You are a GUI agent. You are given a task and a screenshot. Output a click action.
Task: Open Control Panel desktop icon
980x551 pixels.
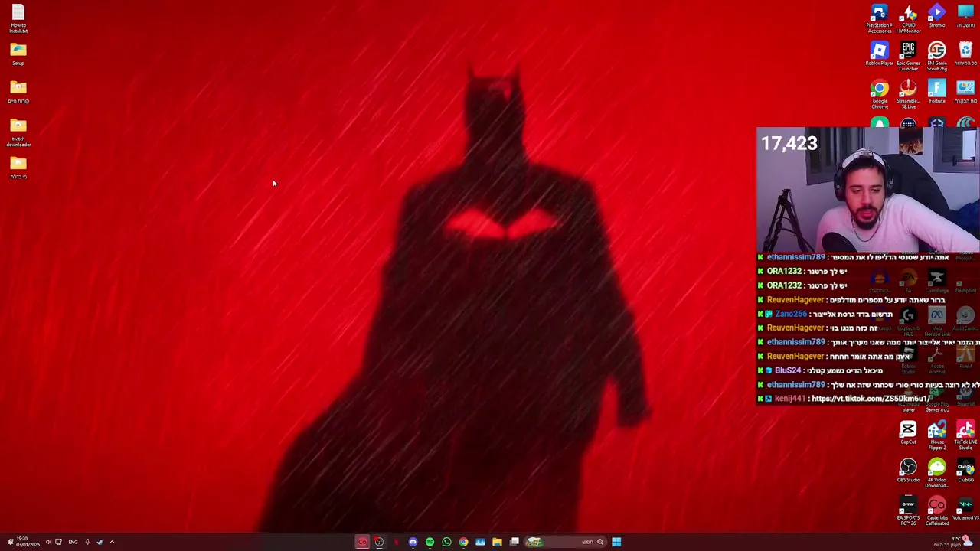[x=965, y=92]
